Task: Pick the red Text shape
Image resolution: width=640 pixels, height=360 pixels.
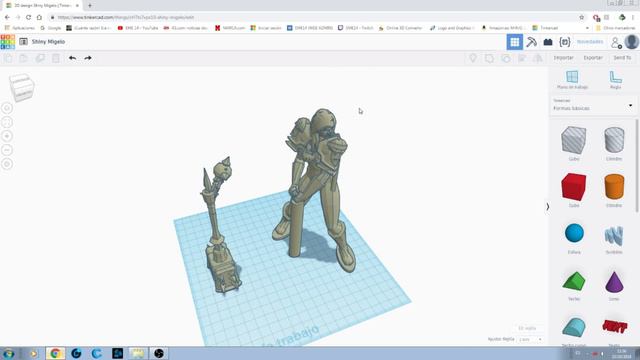Action: 614,327
